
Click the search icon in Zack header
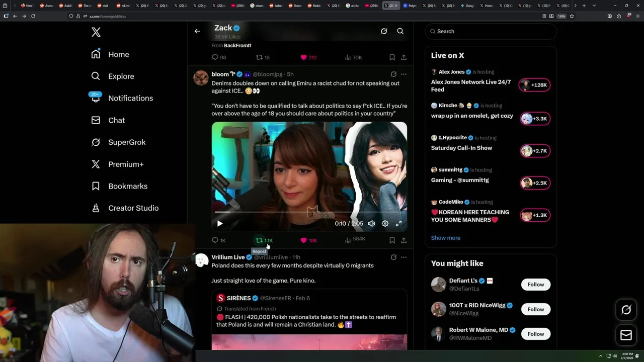tap(400, 31)
